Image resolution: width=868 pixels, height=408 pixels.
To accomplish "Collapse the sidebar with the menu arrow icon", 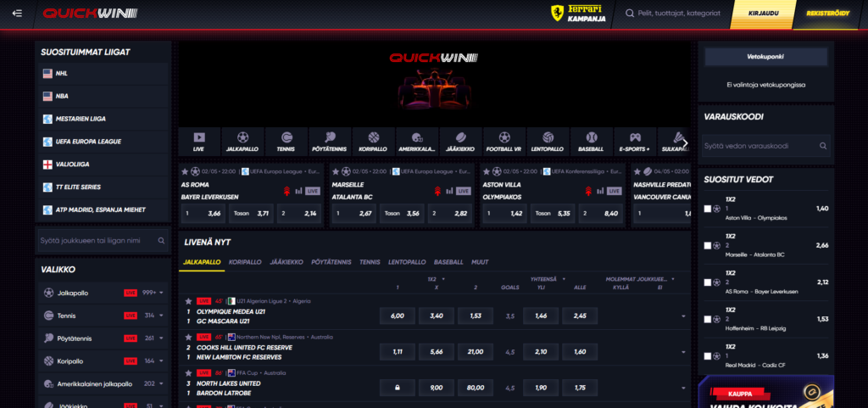I will pos(17,14).
